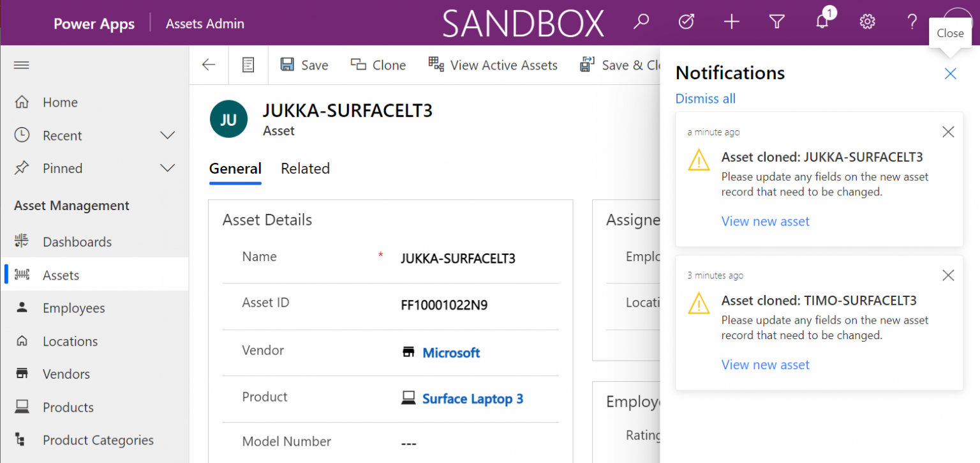Select Assets in sidebar
The width and height of the screenshot is (980, 463).
click(x=94, y=275)
